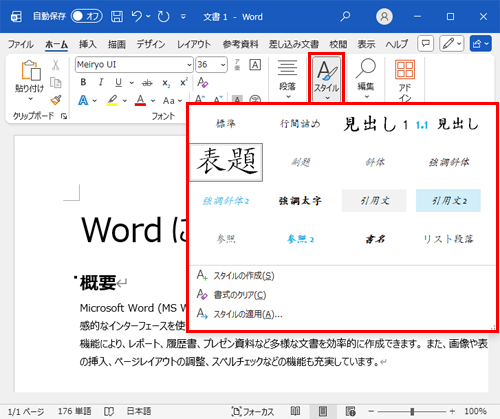
Task: Toggle Italic formatting
Action: (x=101, y=82)
